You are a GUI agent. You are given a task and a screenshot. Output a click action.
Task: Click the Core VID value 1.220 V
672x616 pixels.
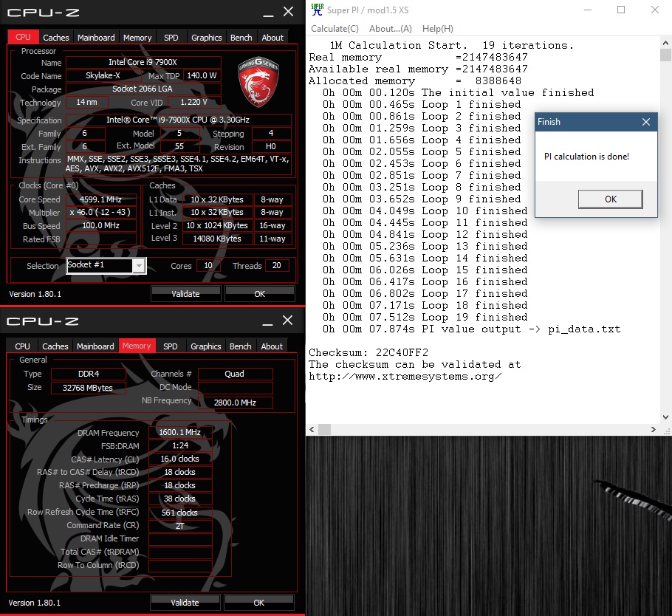pos(194,102)
